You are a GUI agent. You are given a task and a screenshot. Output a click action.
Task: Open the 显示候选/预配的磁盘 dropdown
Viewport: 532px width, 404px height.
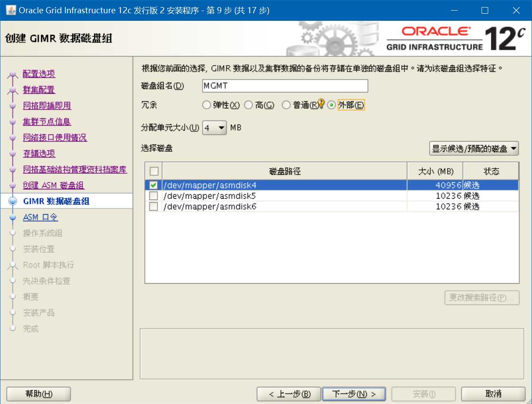tap(474, 149)
